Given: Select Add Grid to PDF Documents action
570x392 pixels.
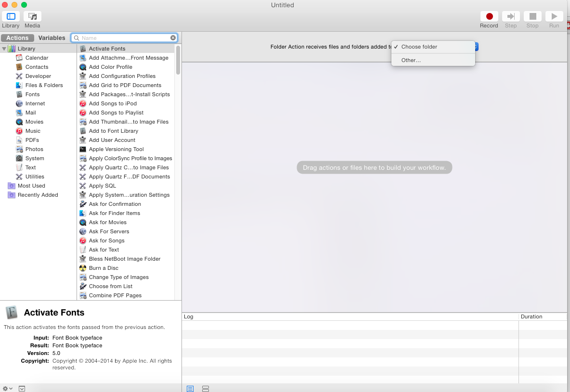Looking at the screenshot, I should pyautogui.click(x=126, y=85).
